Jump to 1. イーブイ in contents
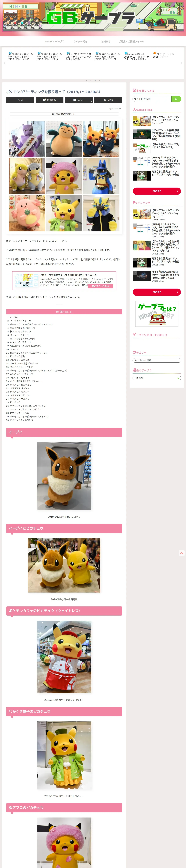186x868 pixels. click(x=14, y=317)
